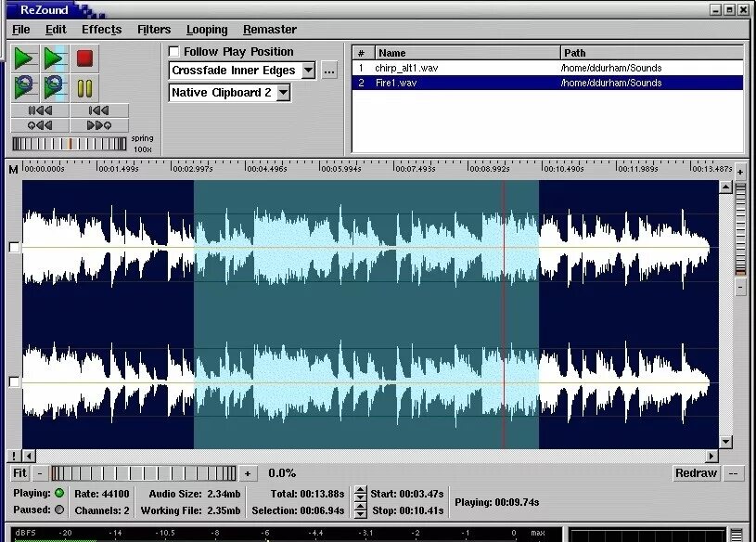The image size is (756, 542).
Task: Click the horizontal scrollbar right arrow
Action: click(712, 456)
